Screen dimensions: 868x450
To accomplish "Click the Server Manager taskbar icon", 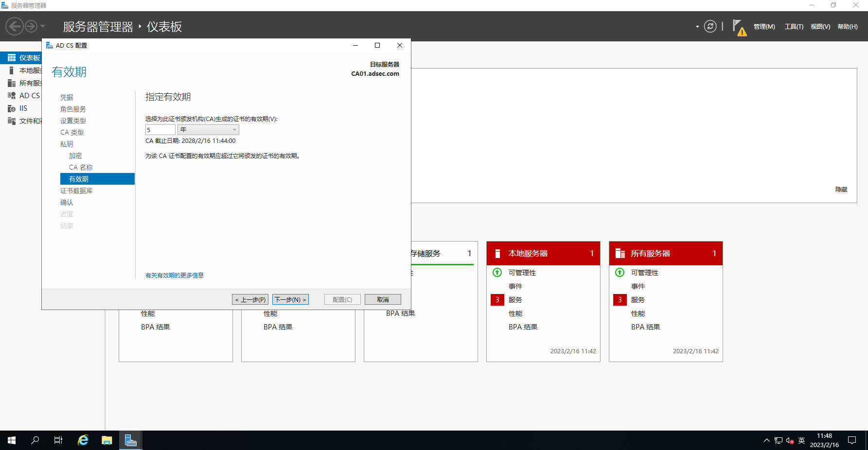I will [x=130, y=440].
